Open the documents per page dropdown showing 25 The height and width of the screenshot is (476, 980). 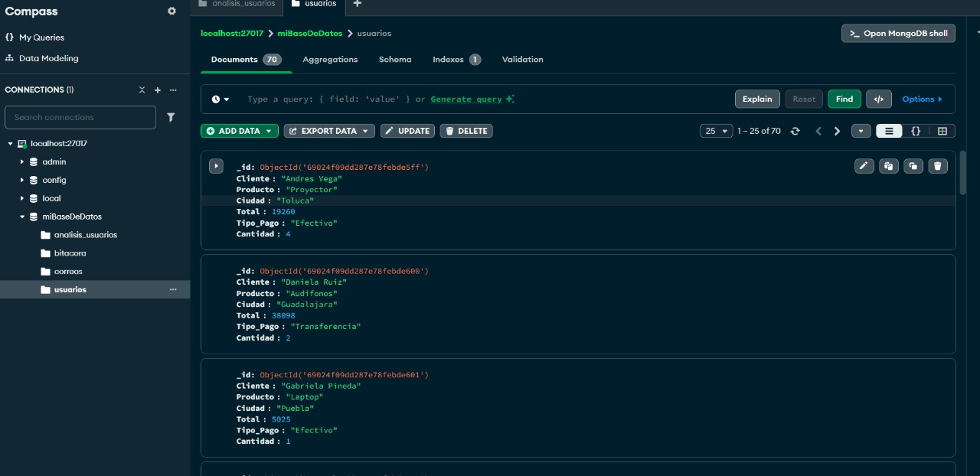pyautogui.click(x=716, y=131)
